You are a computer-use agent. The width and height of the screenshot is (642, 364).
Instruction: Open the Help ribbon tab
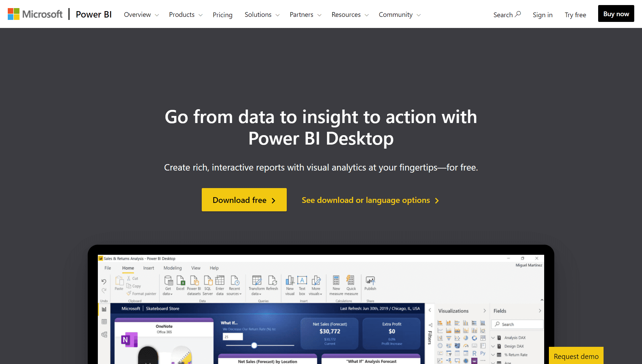[x=214, y=268]
